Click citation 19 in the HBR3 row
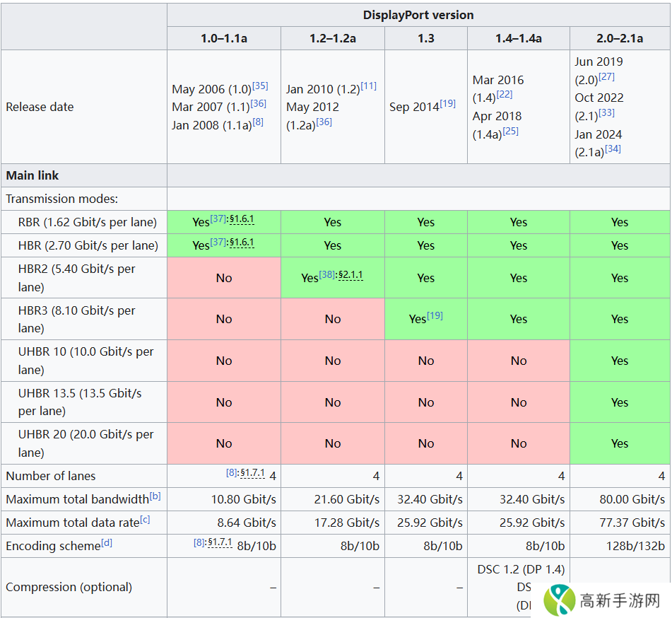This screenshot has width=672, height=618. pos(435,315)
